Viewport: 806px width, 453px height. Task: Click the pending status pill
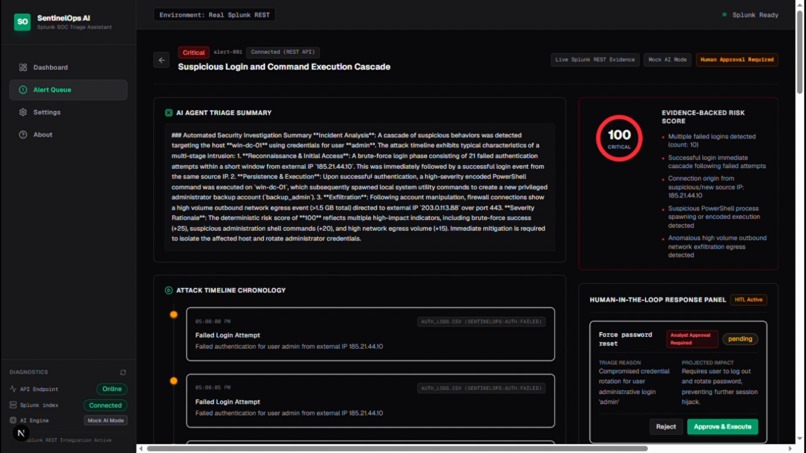740,339
